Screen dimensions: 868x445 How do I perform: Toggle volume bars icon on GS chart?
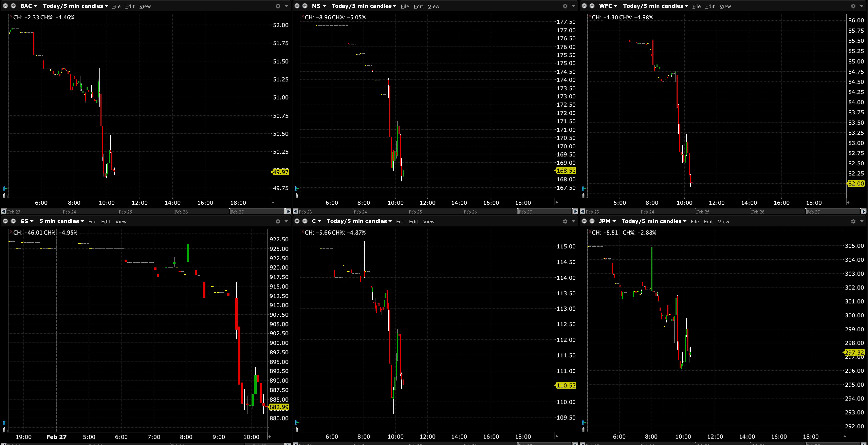click(4, 430)
